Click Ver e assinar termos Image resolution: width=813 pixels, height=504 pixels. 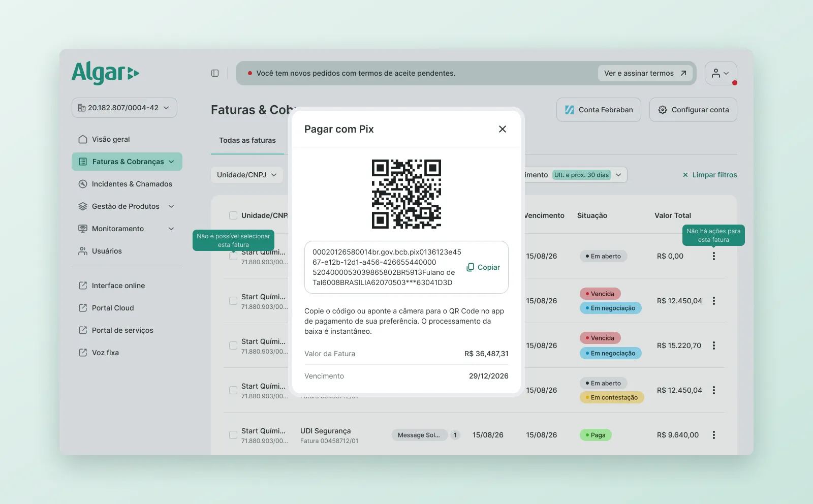(645, 73)
